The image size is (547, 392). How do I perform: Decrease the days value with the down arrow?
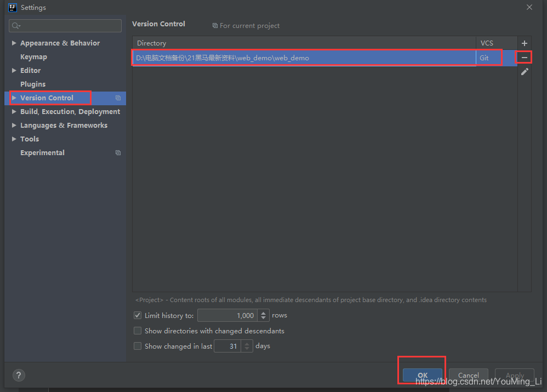click(247, 348)
